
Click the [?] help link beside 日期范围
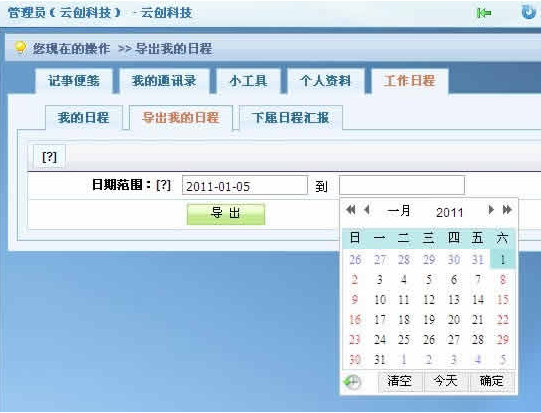point(164,185)
